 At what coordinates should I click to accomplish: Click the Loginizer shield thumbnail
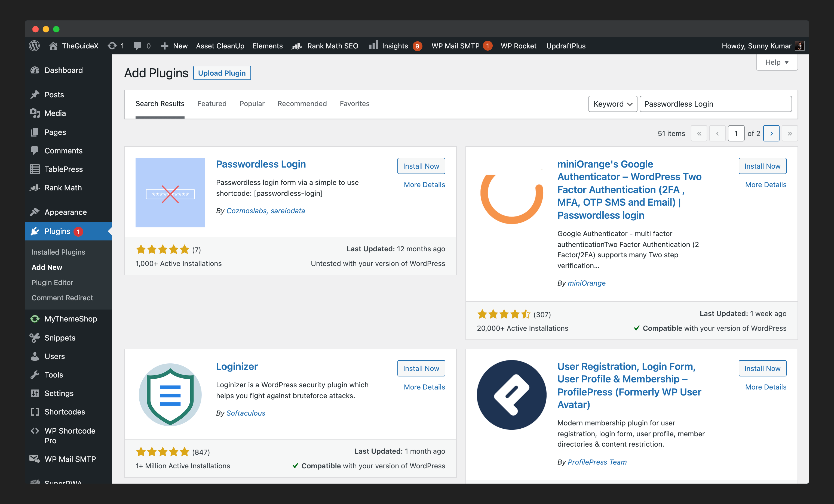point(170,394)
